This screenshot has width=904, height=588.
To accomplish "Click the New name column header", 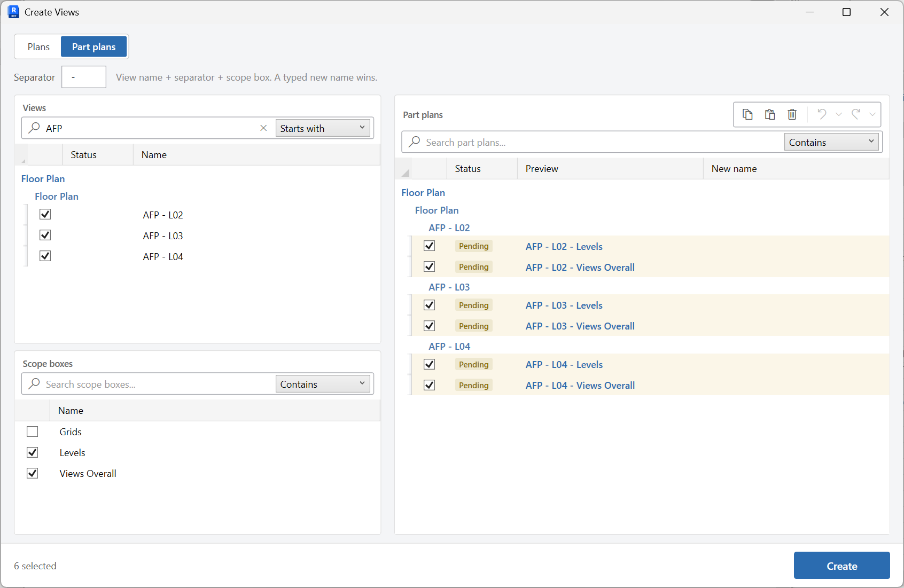I will coord(796,169).
